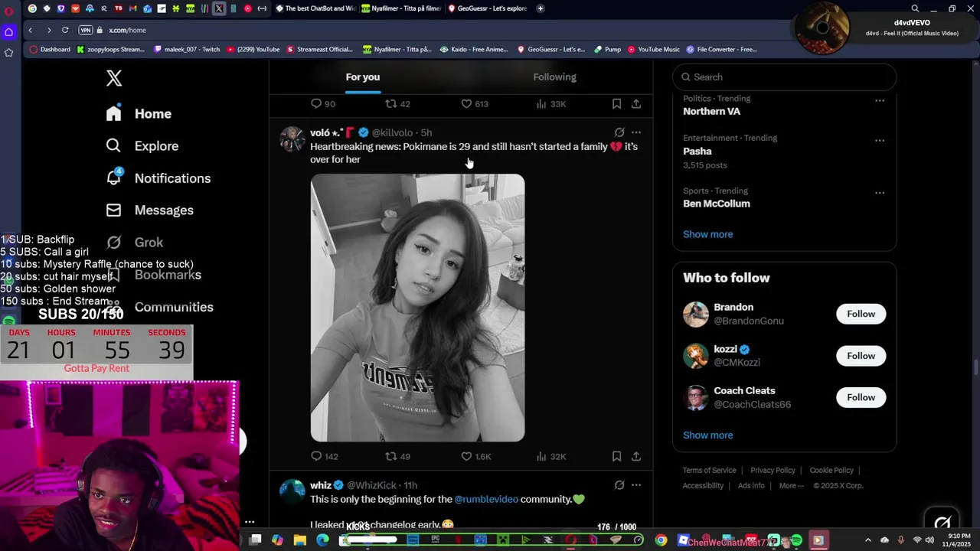Open Cookie Policy footer link
Image resolution: width=980 pixels, height=551 pixels.
(831, 470)
